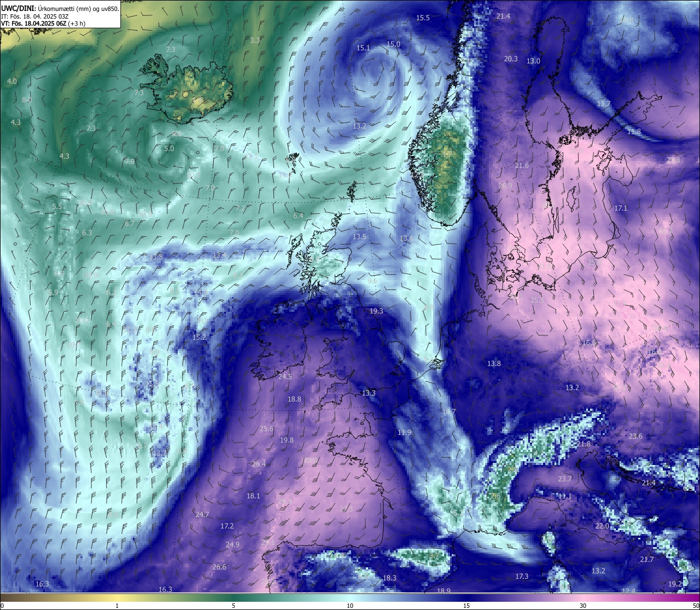Image resolution: width=700 pixels, height=610 pixels.
Task: Click the value 21.7 on the map
Action: pos(646,560)
